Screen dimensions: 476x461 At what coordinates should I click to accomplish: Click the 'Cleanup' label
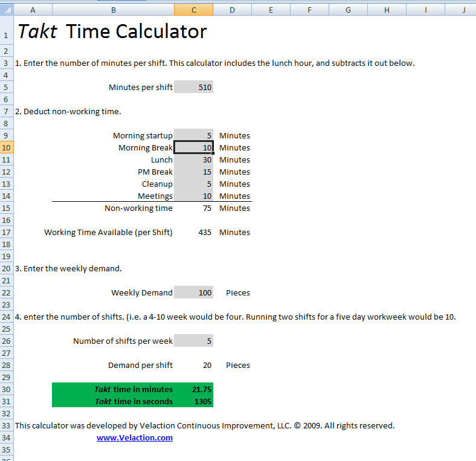157,184
